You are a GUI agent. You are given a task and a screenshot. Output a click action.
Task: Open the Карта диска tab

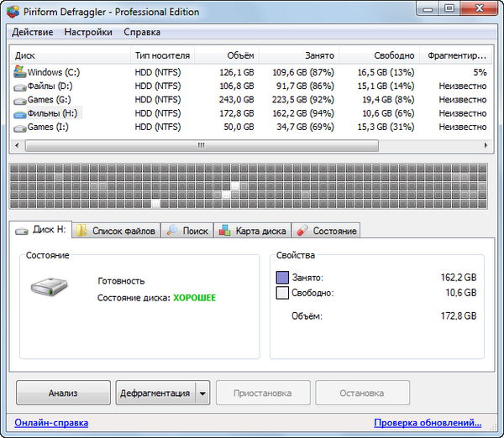(253, 231)
